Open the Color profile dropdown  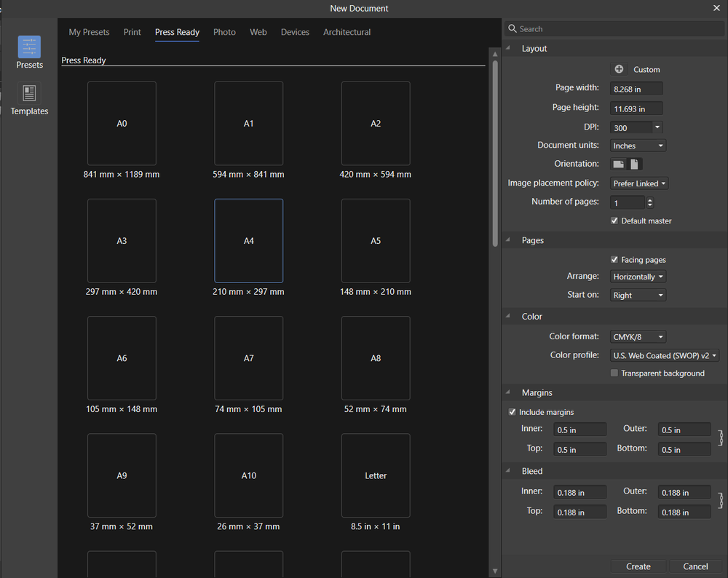click(x=665, y=356)
